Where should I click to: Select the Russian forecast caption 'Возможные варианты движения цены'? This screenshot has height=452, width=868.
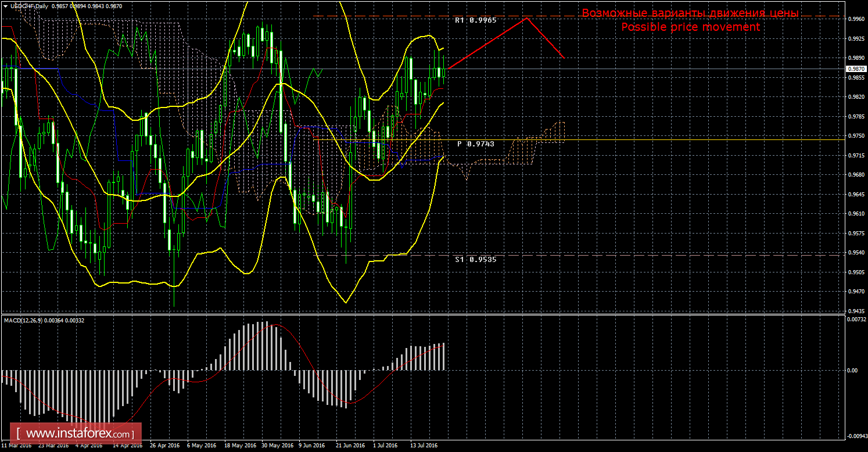[x=690, y=13]
